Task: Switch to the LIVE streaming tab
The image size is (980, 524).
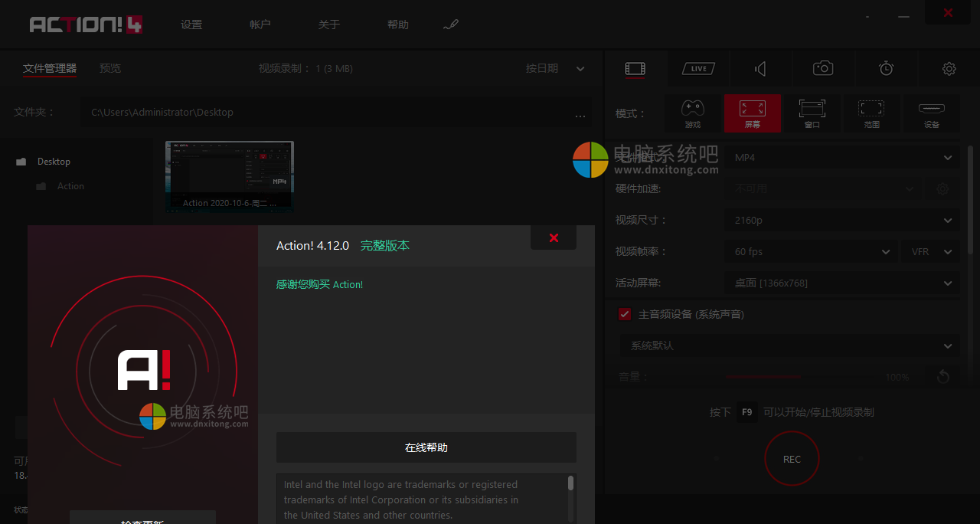Action: tap(698, 69)
